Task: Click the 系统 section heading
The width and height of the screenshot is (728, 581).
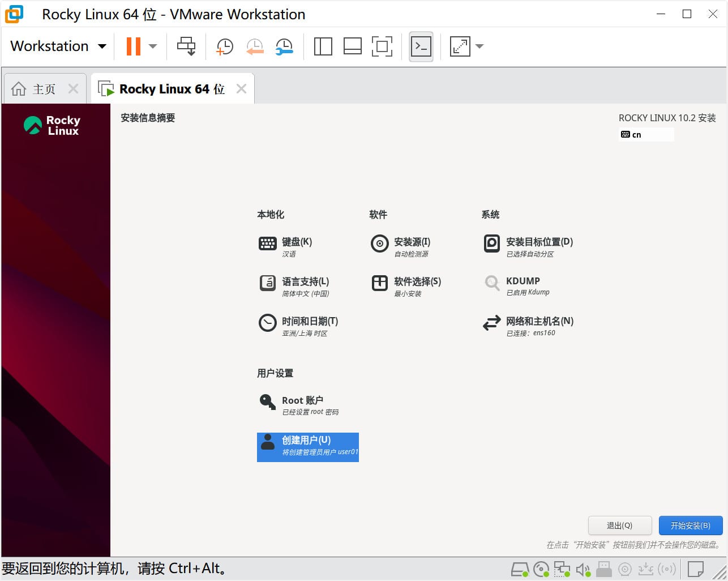Action: [x=490, y=215]
